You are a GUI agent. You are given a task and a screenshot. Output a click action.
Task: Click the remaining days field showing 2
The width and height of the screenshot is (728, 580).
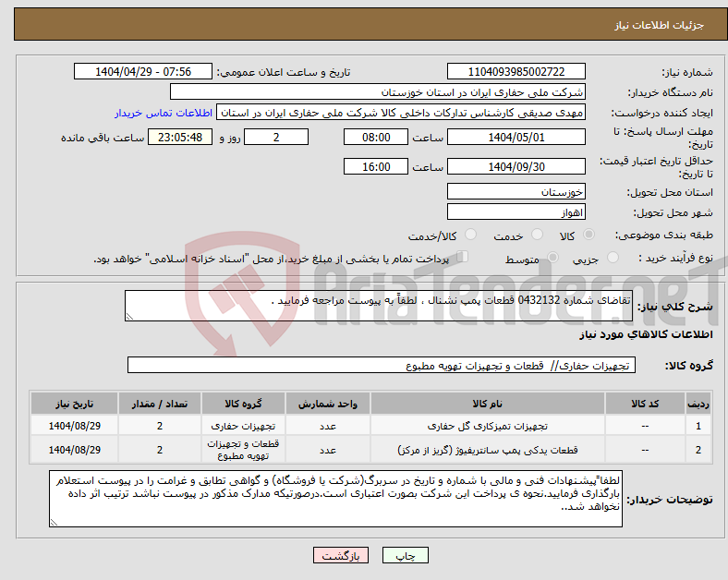(x=276, y=138)
